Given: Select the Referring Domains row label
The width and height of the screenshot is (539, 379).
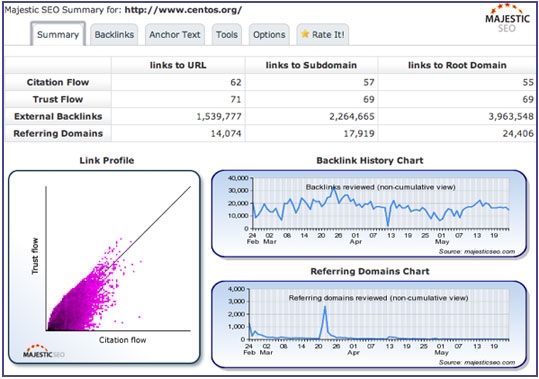Looking at the screenshot, I should [58, 133].
